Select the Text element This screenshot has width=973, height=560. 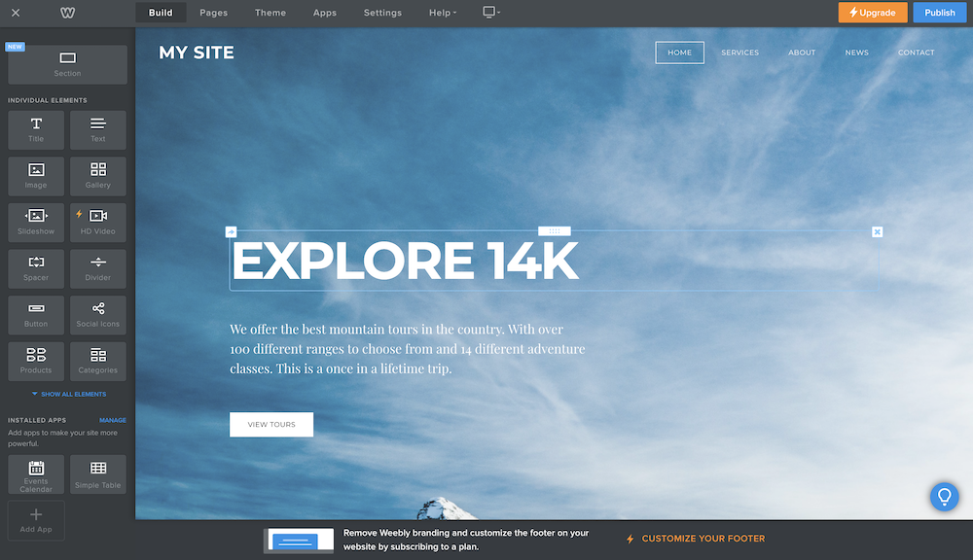[x=98, y=129]
